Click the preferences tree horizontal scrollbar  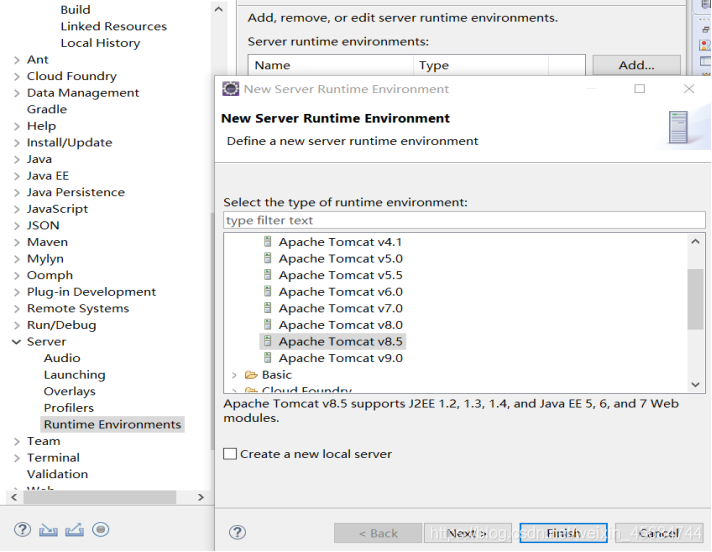coord(100,497)
